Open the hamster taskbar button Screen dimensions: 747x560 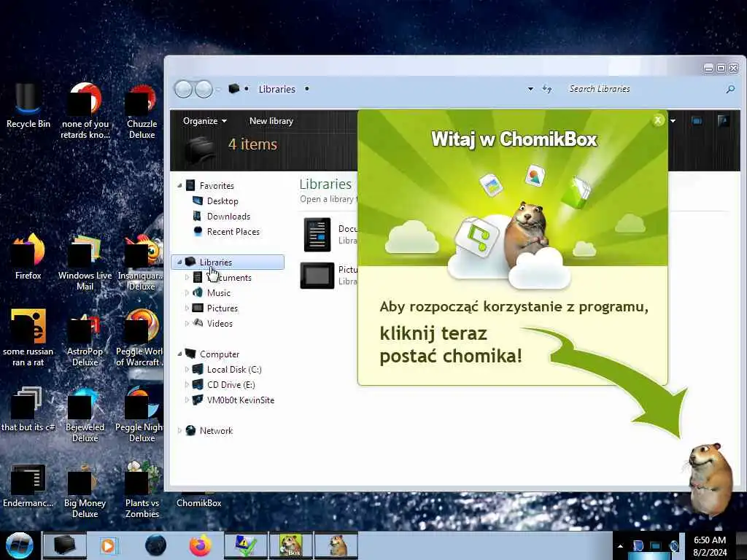(336, 545)
